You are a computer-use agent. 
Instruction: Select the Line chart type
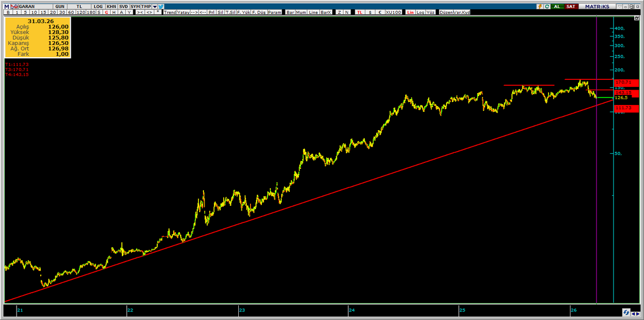point(313,11)
